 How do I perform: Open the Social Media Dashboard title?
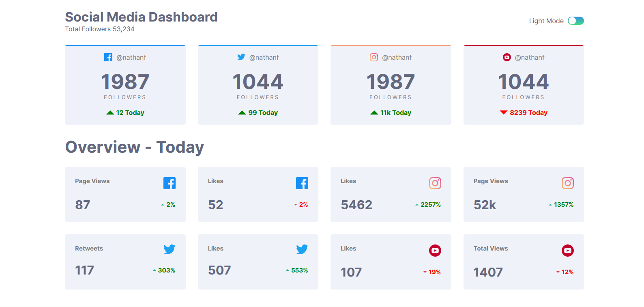(x=141, y=17)
